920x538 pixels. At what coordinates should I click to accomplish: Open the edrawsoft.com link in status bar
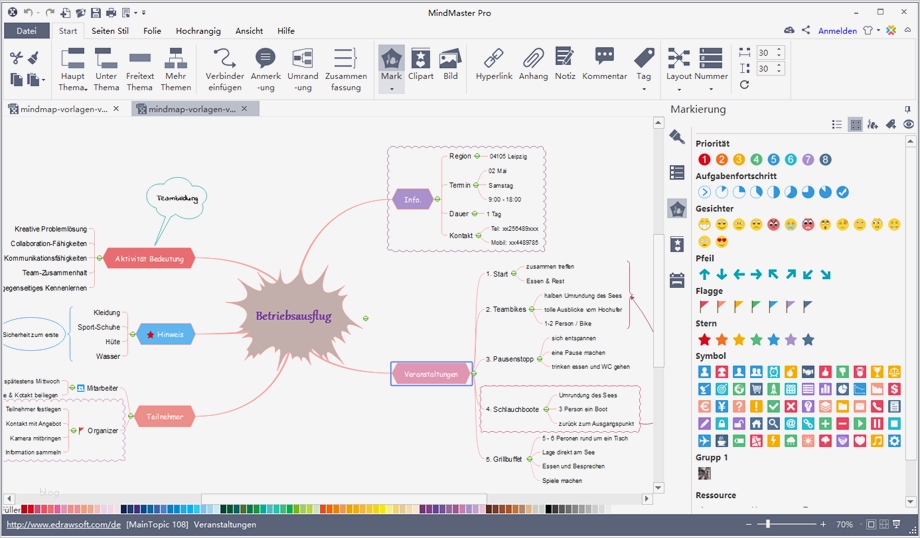coord(64,524)
